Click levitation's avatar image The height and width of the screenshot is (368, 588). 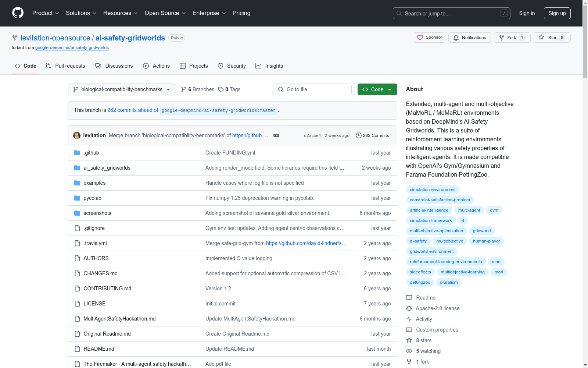click(x=77, y=135)
